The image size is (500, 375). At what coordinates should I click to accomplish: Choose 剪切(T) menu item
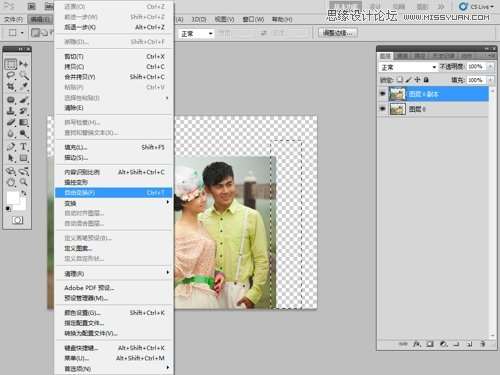[114, 56]
